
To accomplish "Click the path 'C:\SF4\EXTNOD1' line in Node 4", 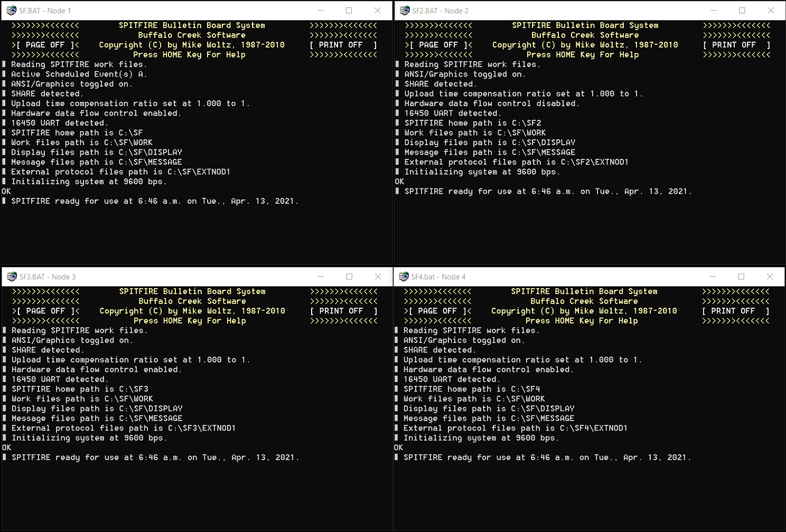I will point(516,428).
